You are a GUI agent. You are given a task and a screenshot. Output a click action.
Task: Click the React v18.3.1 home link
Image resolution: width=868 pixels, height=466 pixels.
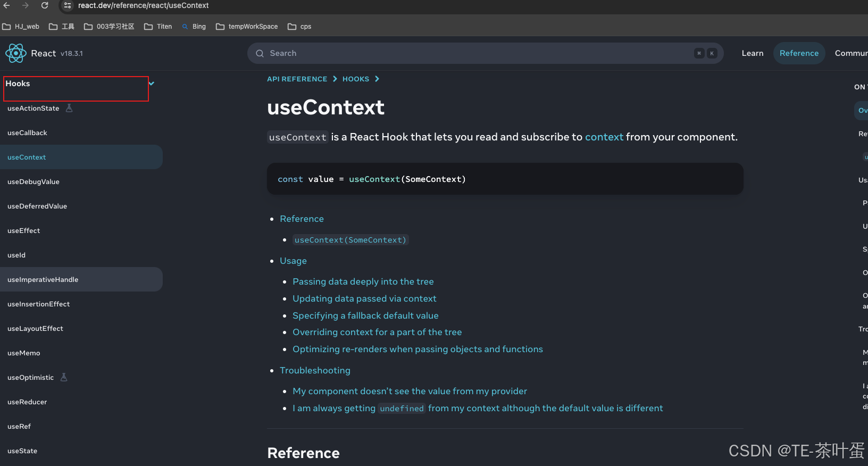click(44, 53)
